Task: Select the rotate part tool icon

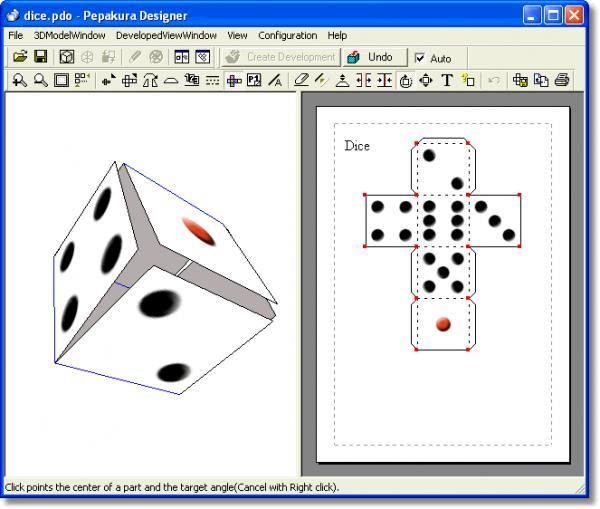Action: [x=406, y=81]
